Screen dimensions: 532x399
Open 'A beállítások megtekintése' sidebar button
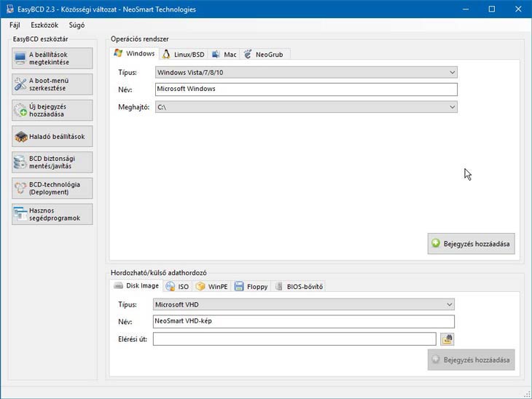52,58
